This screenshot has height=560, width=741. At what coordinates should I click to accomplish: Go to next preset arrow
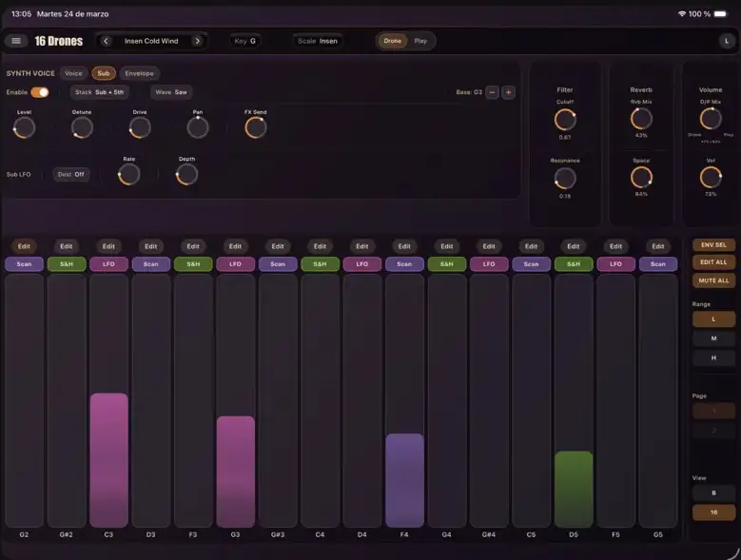click(198, 41)
